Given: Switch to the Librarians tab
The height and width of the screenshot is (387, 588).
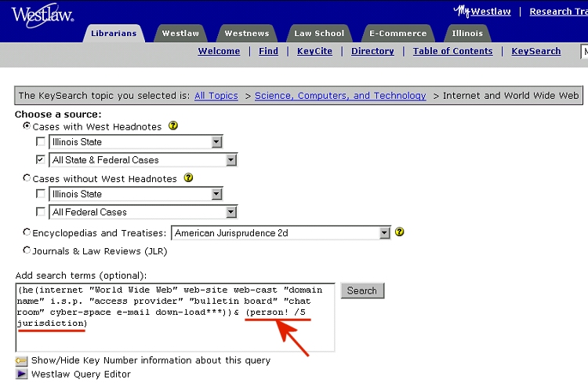Looking at the screenshot, I should [x=114, y=34].
